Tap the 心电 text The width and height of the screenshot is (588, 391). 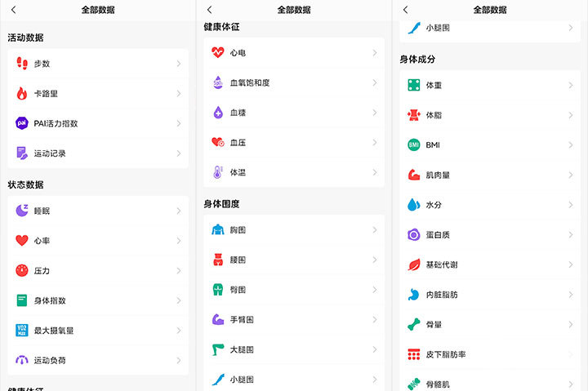[238, 53]
